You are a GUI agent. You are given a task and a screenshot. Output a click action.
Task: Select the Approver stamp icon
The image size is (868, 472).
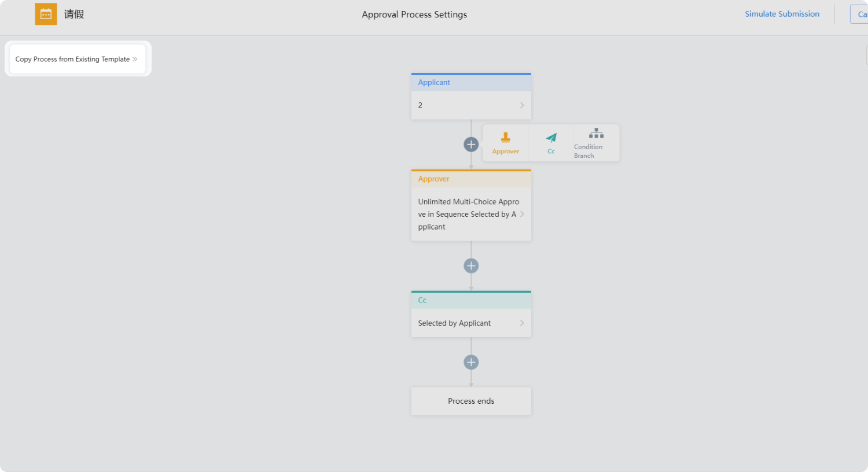[x=506, y=138]
